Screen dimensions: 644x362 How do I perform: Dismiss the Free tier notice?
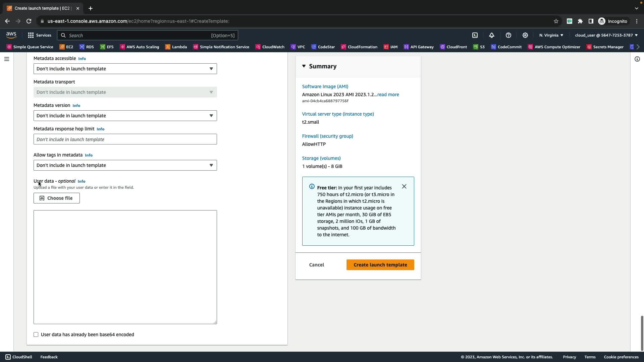(x=404, y=186)
